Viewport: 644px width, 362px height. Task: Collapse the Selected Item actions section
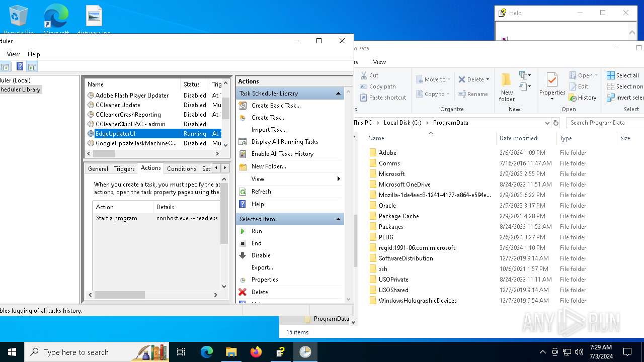click(x=338, y=219)
